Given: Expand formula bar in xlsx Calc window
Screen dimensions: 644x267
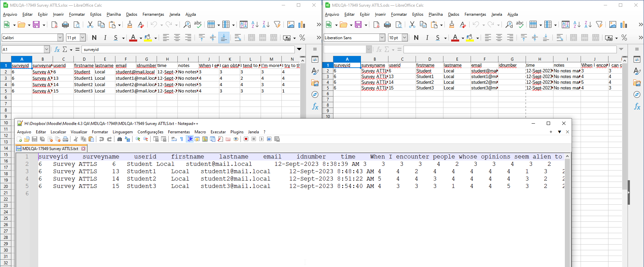Looking at the screenshot, I should coord(299,49).
